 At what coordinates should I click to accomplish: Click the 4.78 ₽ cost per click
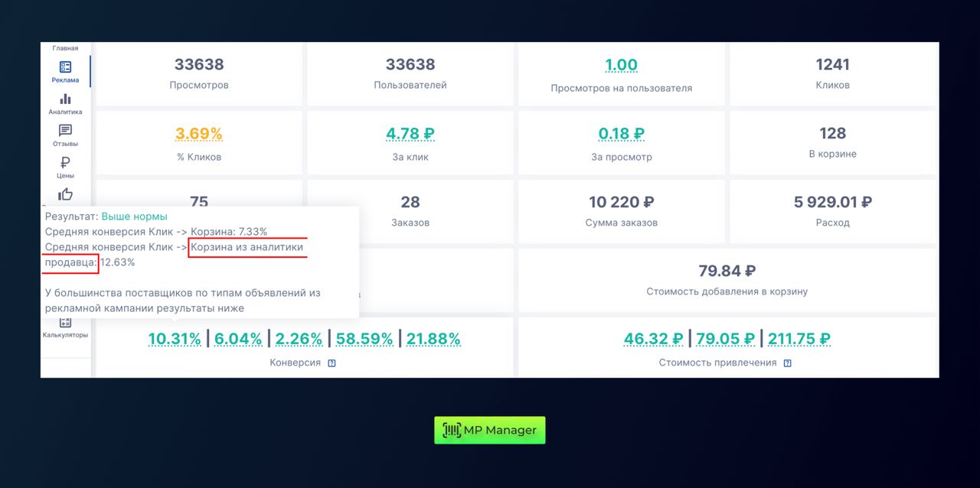click(410, 134)
